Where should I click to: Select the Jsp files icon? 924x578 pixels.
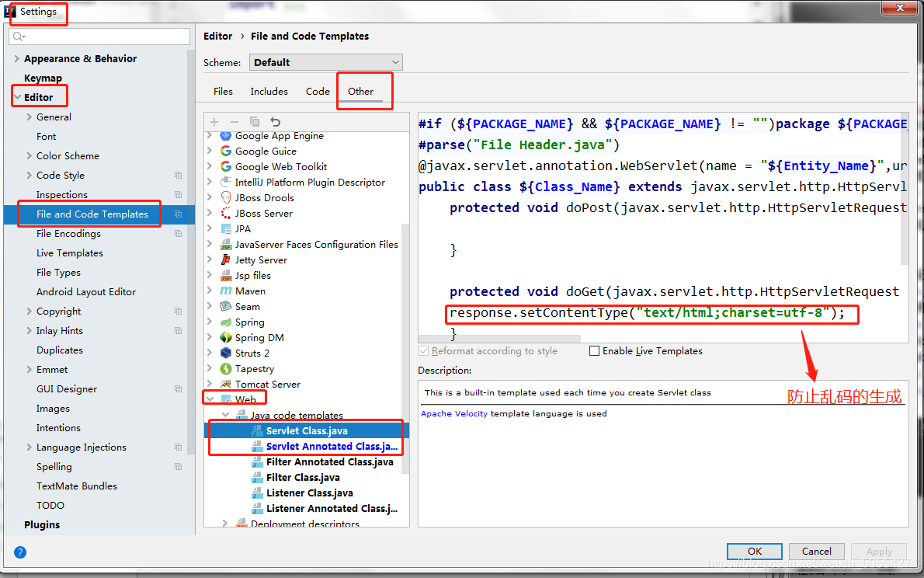pyautogui.click(x=226, y=276)
